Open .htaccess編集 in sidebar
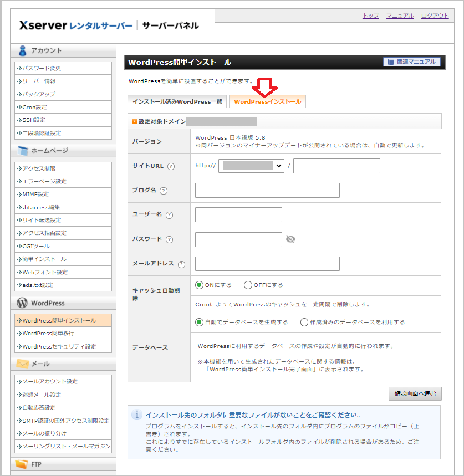 pyautogui.click(x=63, y=207)
